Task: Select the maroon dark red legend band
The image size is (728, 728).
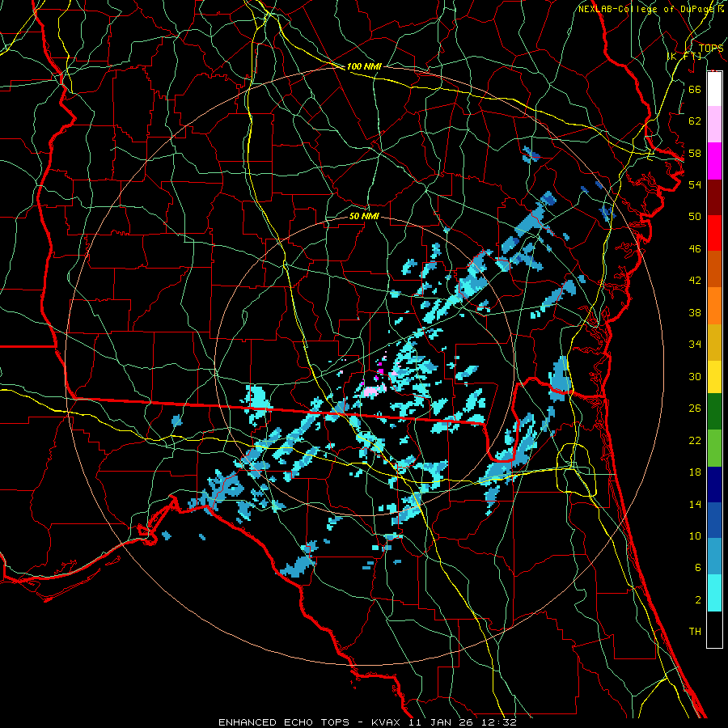Action: tap(714, 197)
